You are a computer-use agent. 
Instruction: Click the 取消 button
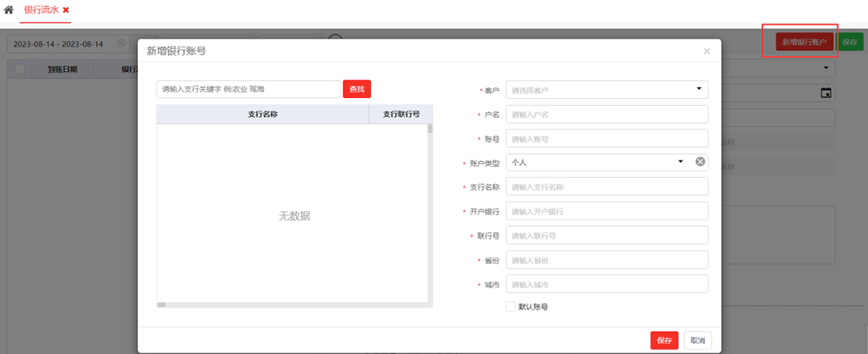(x=698, y=341)
